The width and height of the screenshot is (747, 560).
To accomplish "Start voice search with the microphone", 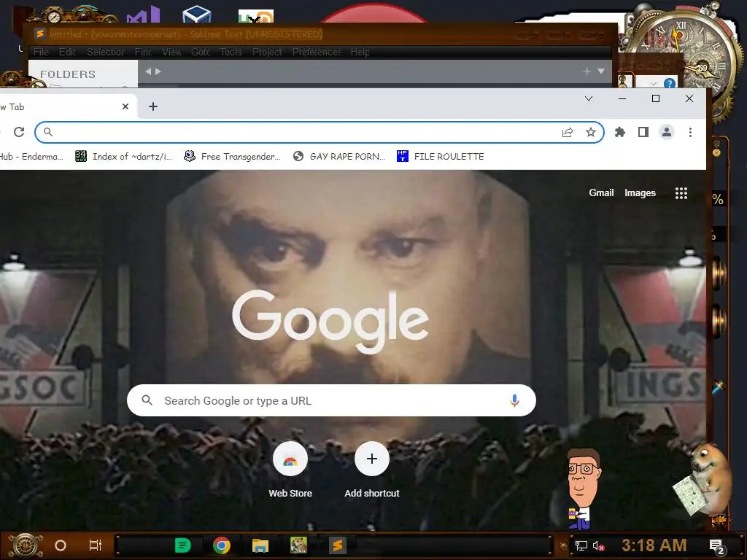I will click(514, 400).
